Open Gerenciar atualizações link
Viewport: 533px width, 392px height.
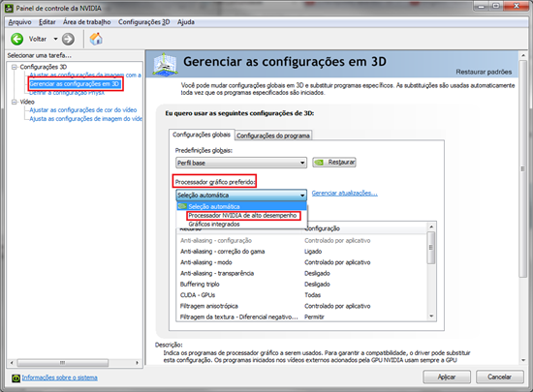pos(344,194)
